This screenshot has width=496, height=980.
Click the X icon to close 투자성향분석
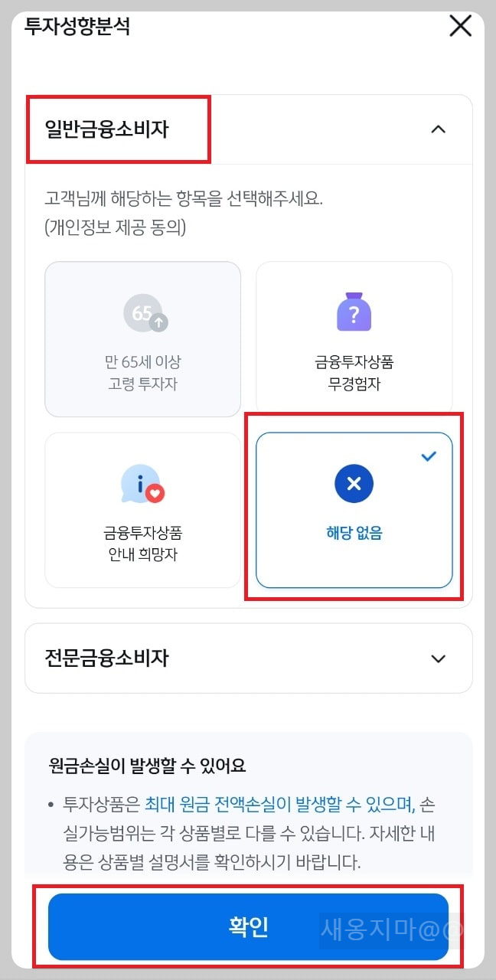459,25
